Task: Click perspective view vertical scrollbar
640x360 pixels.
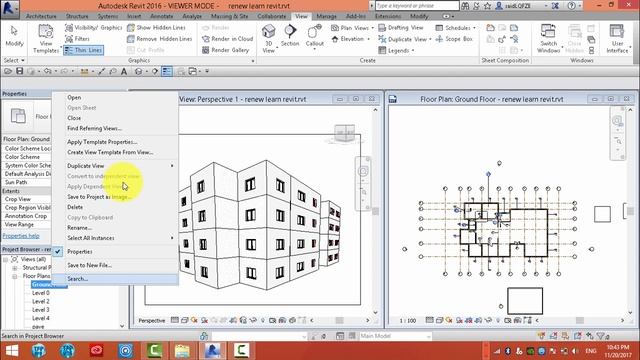Action: [x=375, y=211]
